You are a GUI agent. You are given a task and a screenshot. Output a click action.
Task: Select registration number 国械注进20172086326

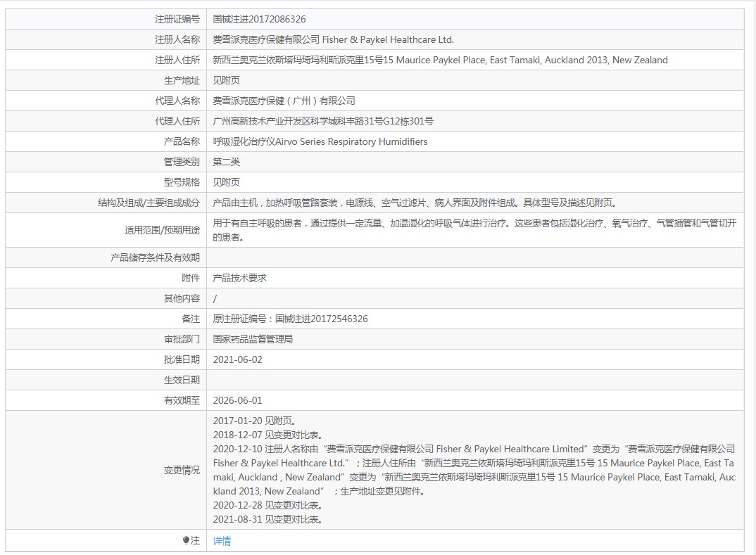pos(260,19)
